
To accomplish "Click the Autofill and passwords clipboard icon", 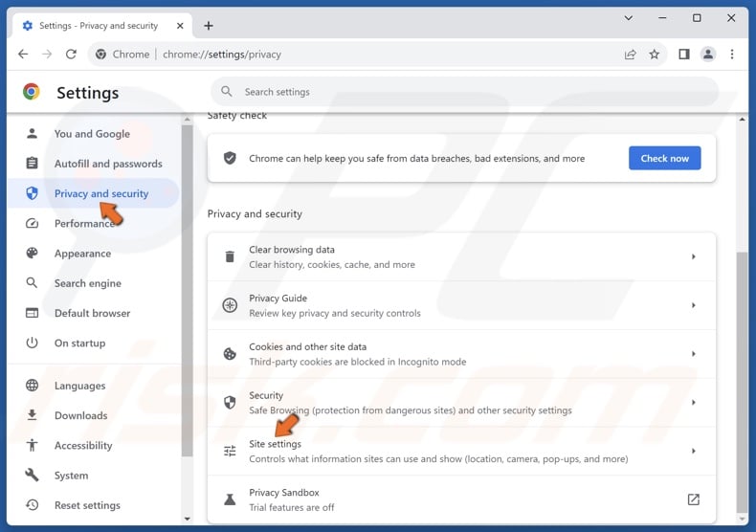I will point(32,164).
